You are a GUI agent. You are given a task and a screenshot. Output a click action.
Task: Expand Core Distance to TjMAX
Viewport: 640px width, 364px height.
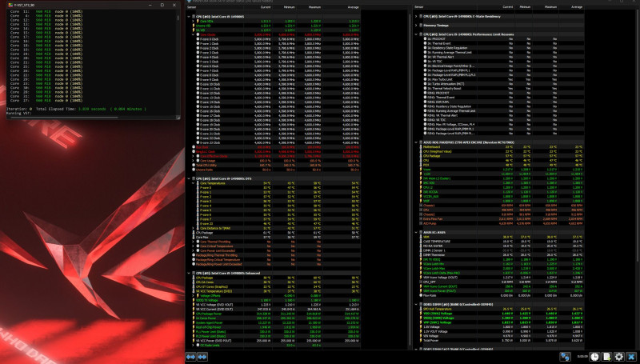193,228
